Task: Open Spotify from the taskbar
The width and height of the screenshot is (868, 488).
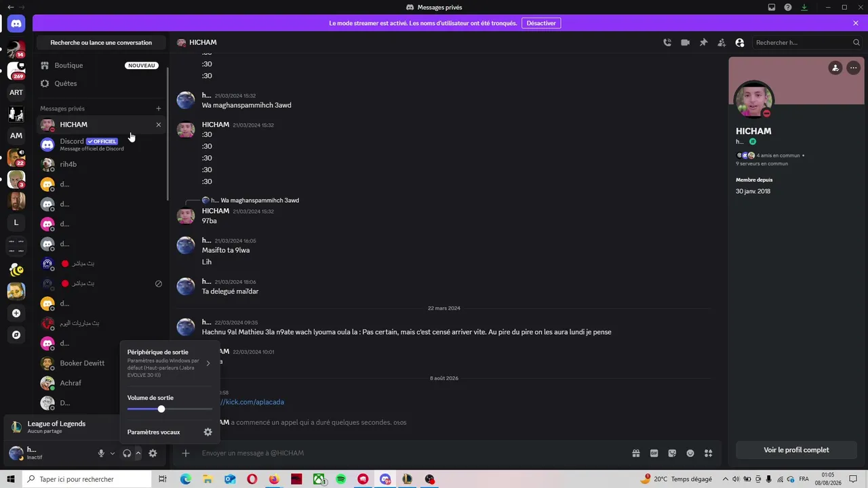Action: 341,479
